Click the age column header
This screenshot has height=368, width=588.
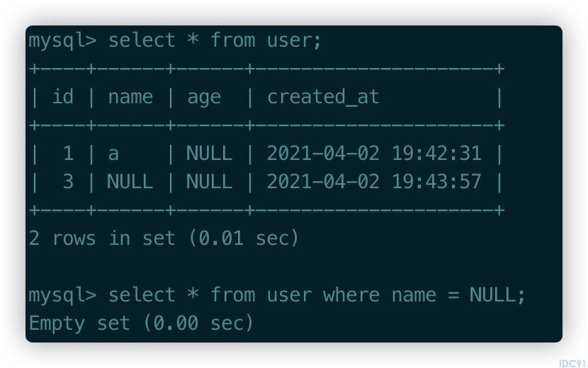(x=204, y=98)
